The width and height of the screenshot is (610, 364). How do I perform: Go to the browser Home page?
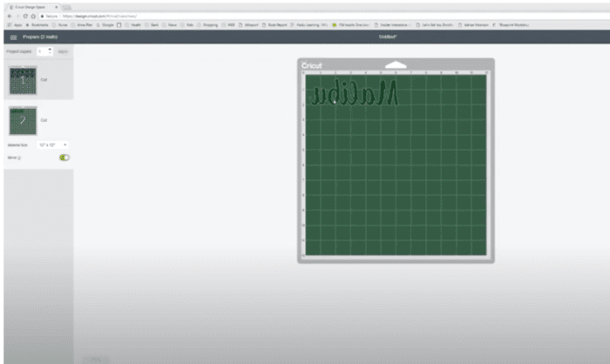33,17
